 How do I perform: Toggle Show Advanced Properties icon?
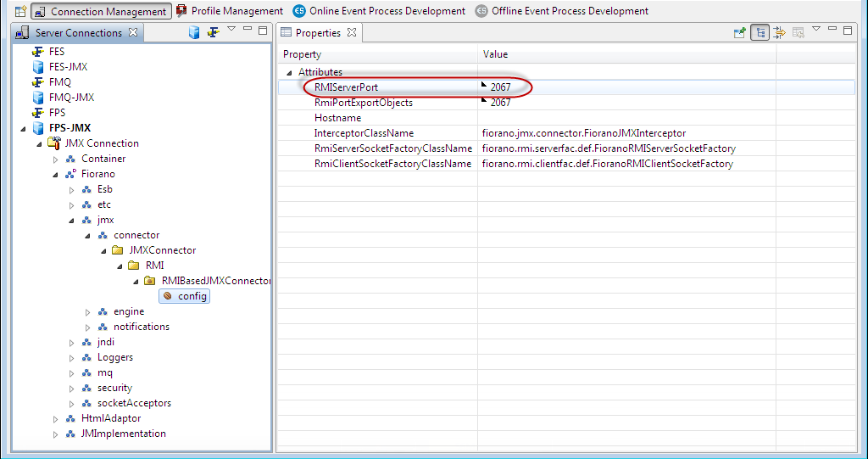779,33
